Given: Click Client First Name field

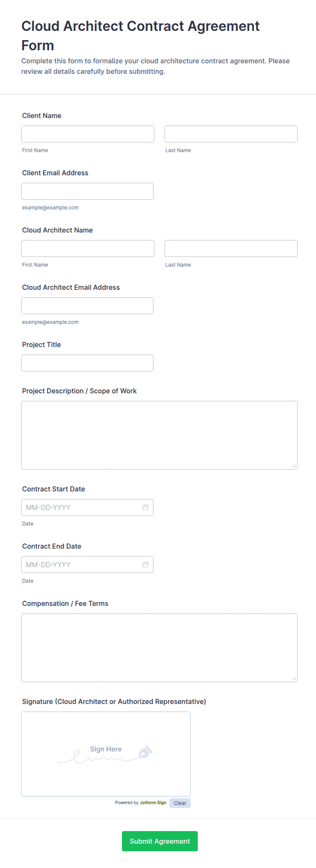Looking at the screenshot, I should (x=88, y=134).
